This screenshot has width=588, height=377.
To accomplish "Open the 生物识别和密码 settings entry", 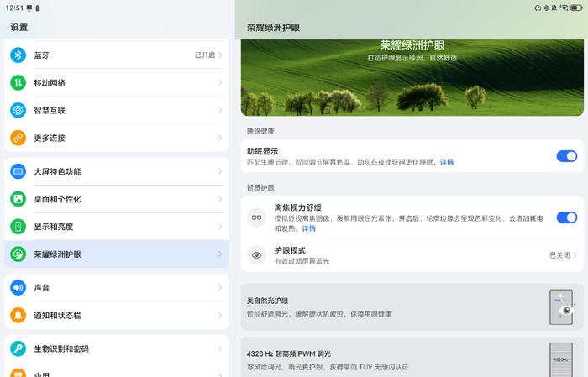I will click(x=117, y=349).
